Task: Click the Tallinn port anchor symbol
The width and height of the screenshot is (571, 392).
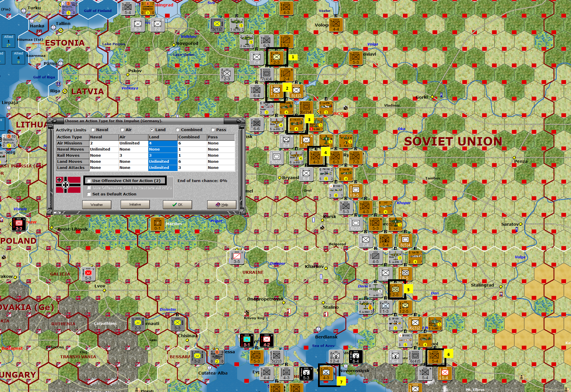Action: [53, 27]
